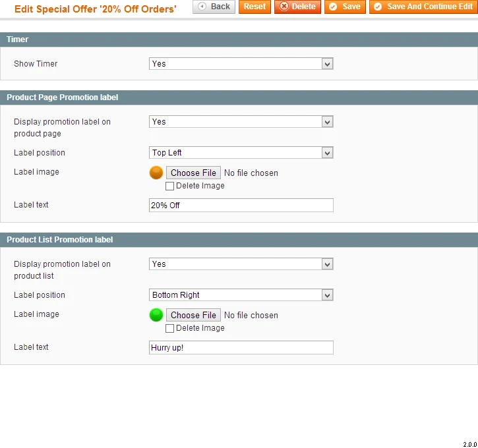Viewport: 478px width, 448px height.
Task: Save the special offer
Action: click(x=345, y=7)
